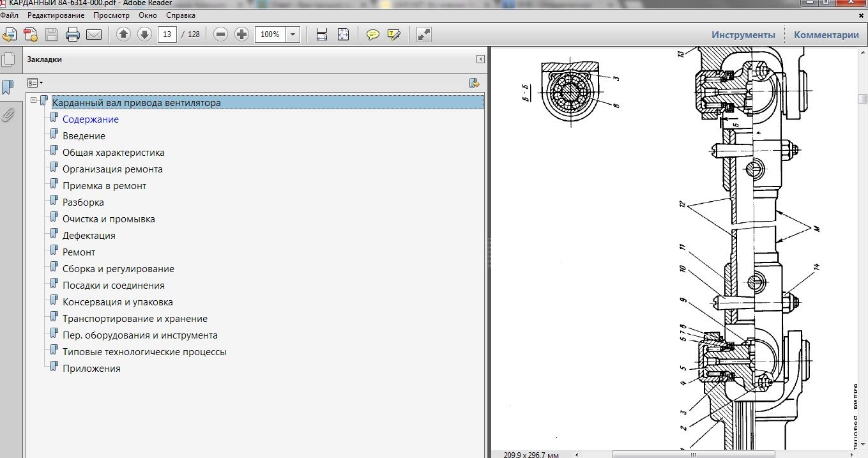The width and height of the screenshot is (868, 458).
Task: Open bookmarks options dropdown menu
Action: [x=35, y=83]
